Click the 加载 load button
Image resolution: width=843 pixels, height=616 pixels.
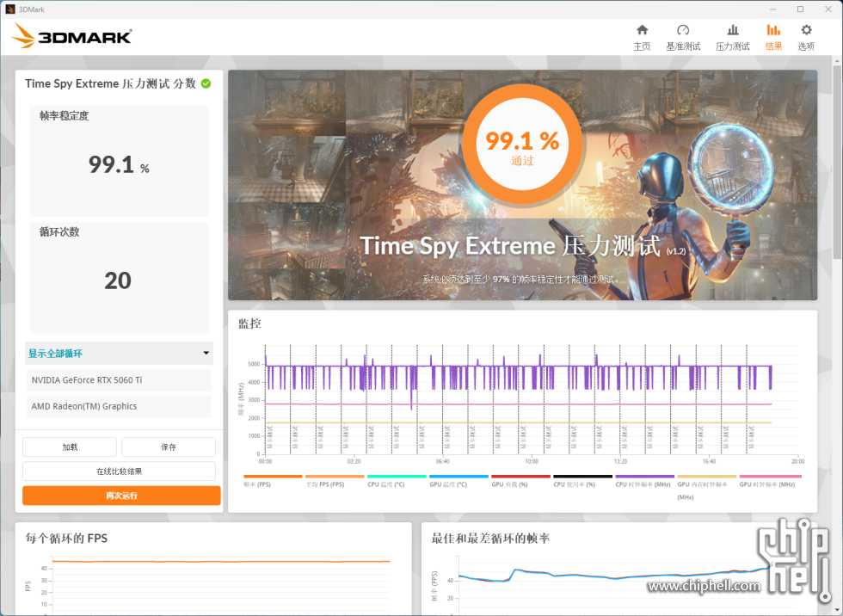[70, 447]
